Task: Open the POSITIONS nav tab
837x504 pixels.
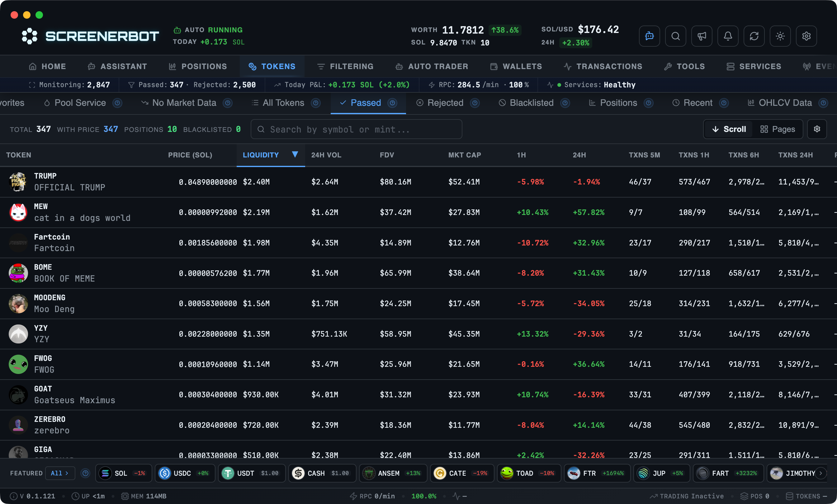Action: click(x=198, y=66)
